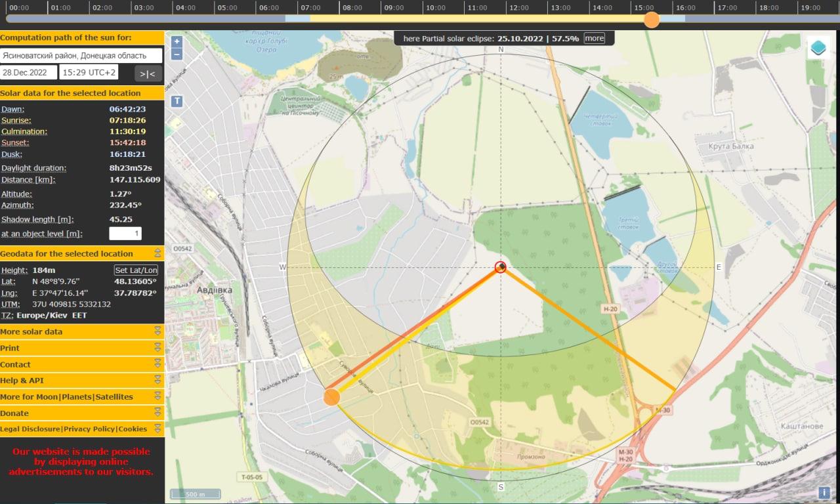This screenshot has height=504, width=840.
Task: Click the info icon at the map corner
Action: tap(824, 493)
